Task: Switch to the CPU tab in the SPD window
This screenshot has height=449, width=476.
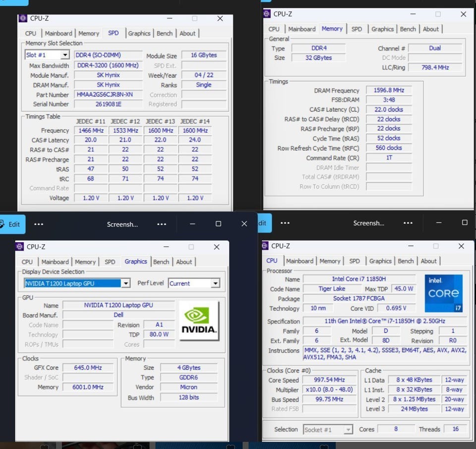Action: click(x=30, y=33)
